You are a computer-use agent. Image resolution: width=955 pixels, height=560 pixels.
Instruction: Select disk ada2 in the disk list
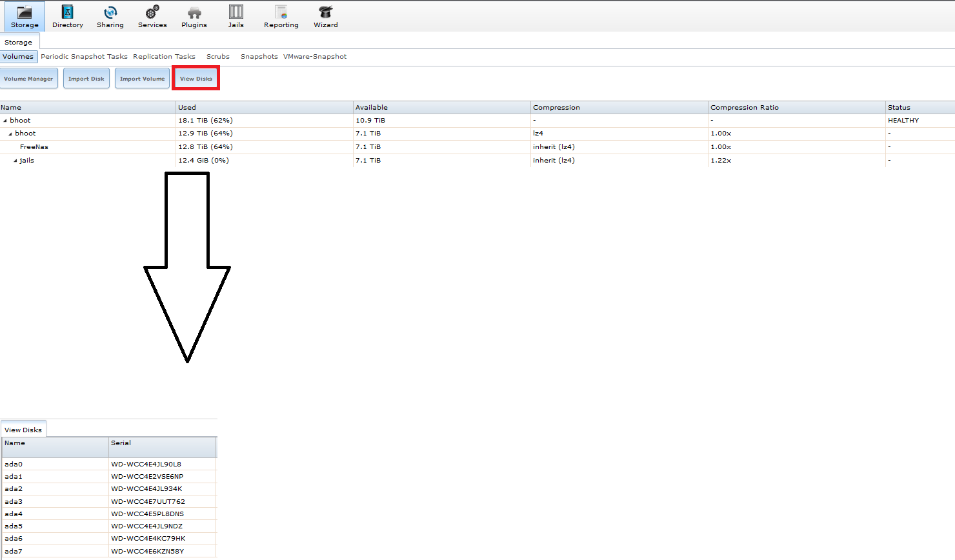[x=14, y=489]
